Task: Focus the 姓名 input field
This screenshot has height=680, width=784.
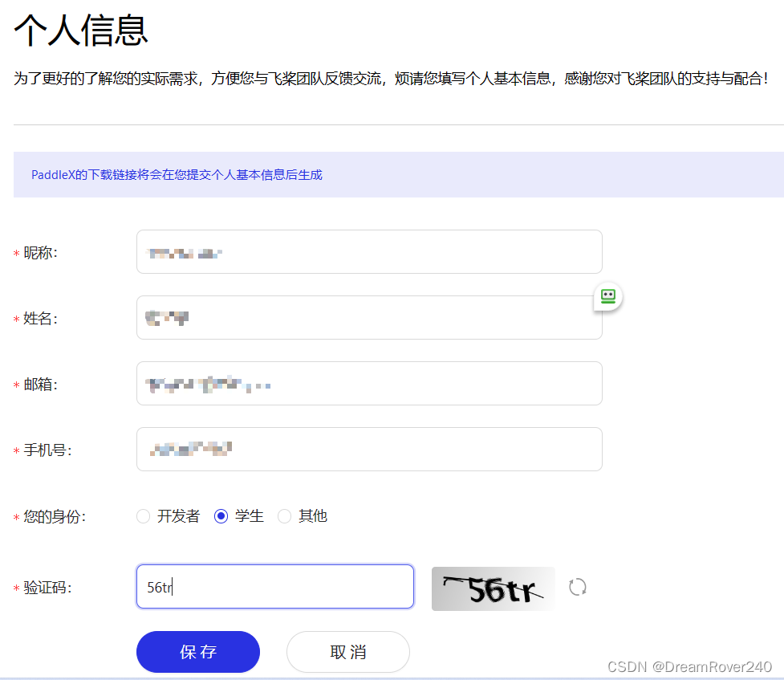Action: (x=369, y=317)
